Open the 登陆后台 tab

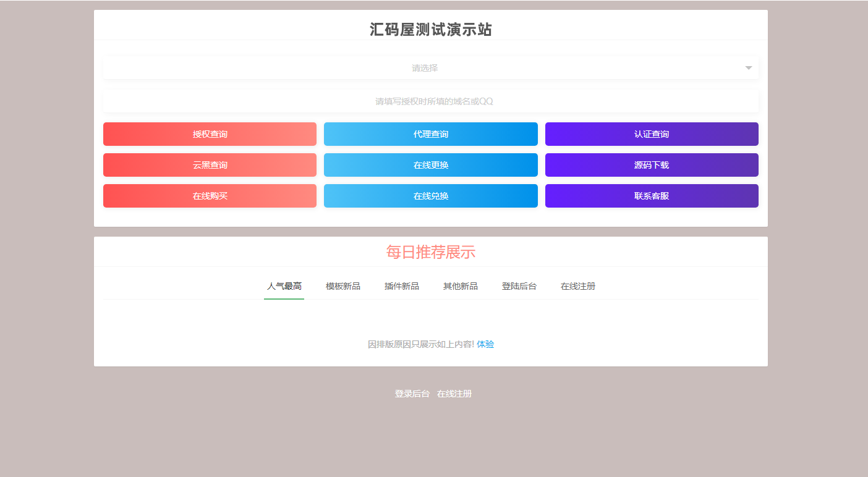tap(519, 286)
